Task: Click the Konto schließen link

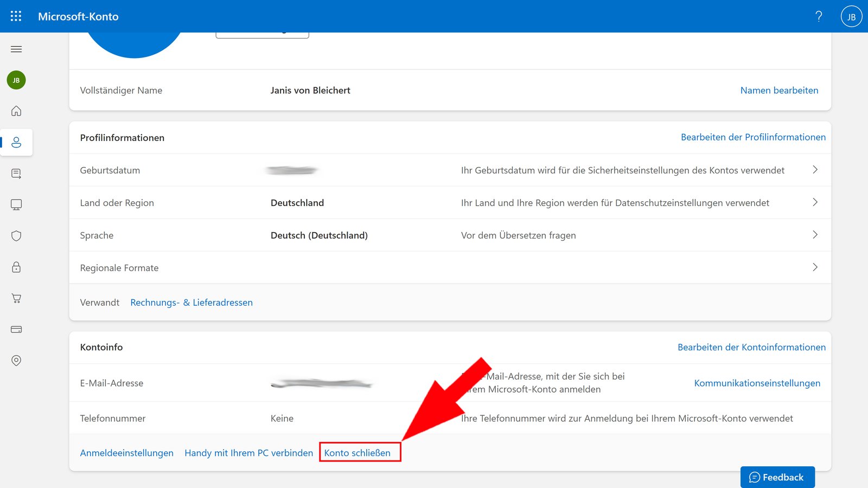Action: point(360,452)
